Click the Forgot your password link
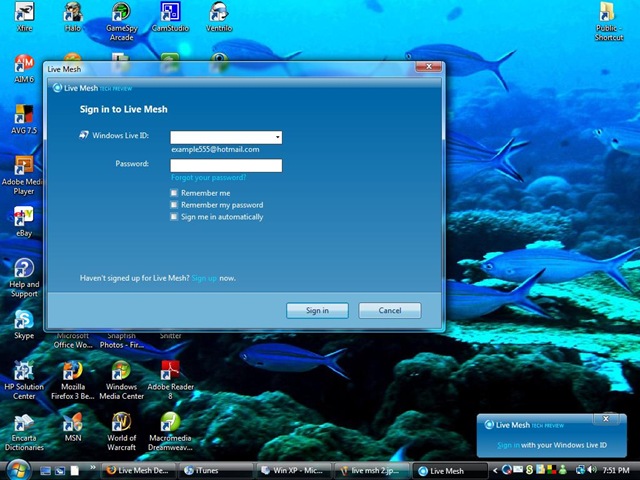The image size is (640, 480). click(209, 178)
